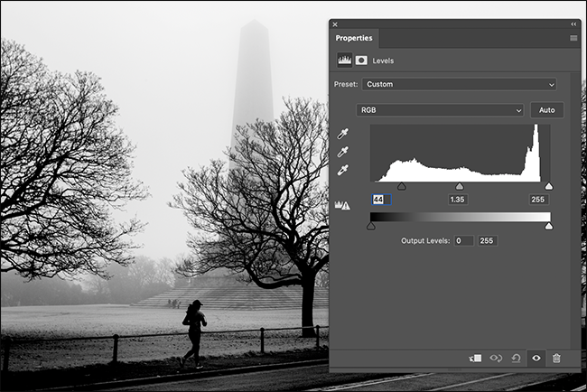Collapse the Properties panel with double arrows
Screen dimensions: 587x392
pyautogui.click(x=573, y=24)
